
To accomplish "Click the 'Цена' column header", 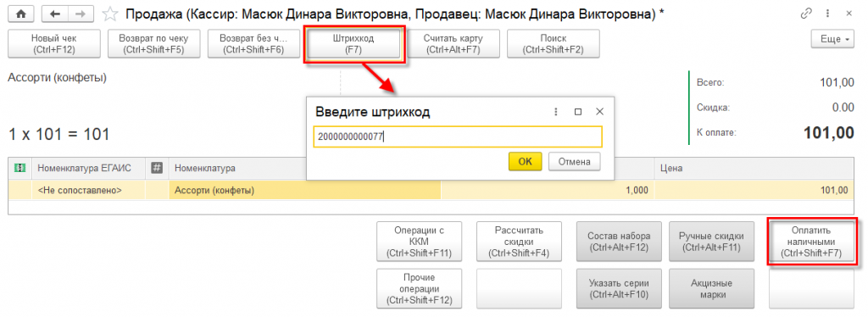I will [x=754, y=168].
